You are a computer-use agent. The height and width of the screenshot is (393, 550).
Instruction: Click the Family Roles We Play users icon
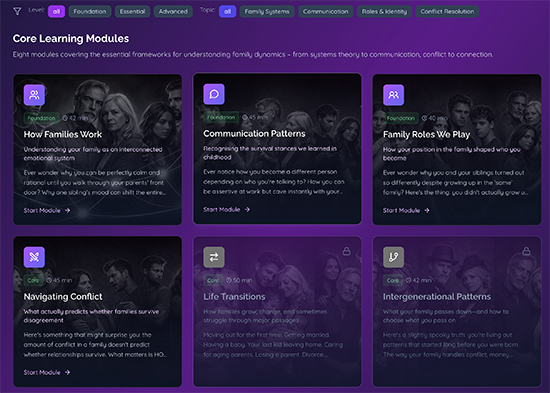pyautogui.click(x=394, y=95)
